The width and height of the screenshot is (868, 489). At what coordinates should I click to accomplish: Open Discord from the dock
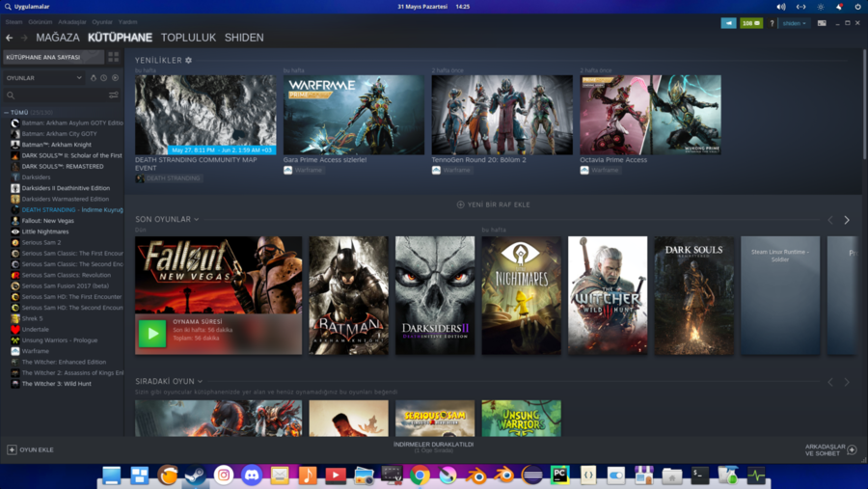pos(252,475)
